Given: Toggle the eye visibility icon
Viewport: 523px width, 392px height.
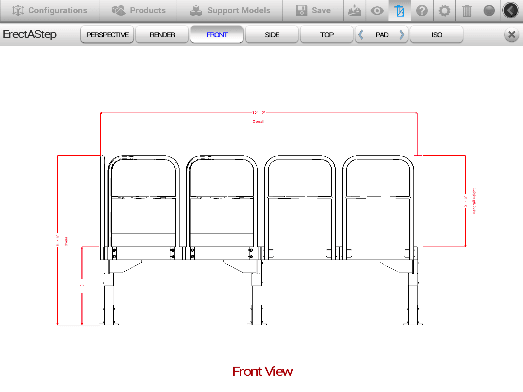Looking at the screenshot, I should pyautogui.click(x=377, y=11).
